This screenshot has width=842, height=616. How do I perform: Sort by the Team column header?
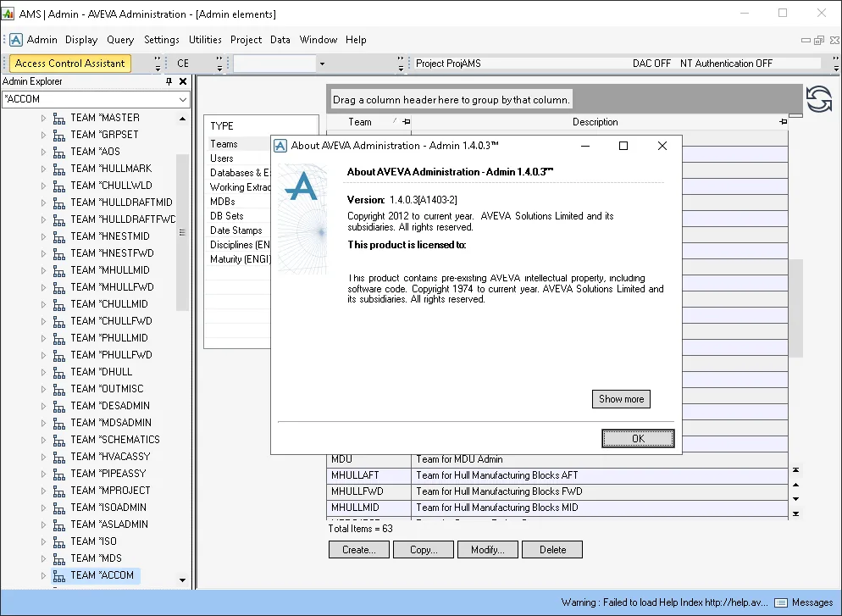point(360,122)
